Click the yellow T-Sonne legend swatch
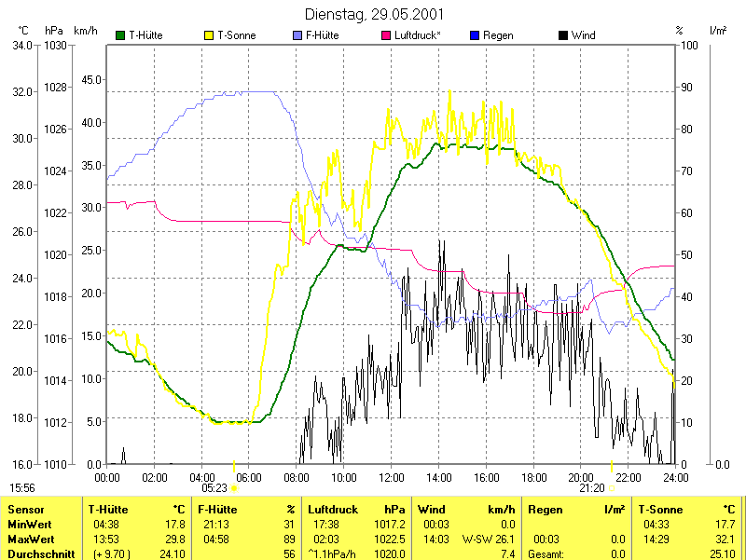This screenshot has height=560, width=746. pyautogui.click(x=209, y=35)
